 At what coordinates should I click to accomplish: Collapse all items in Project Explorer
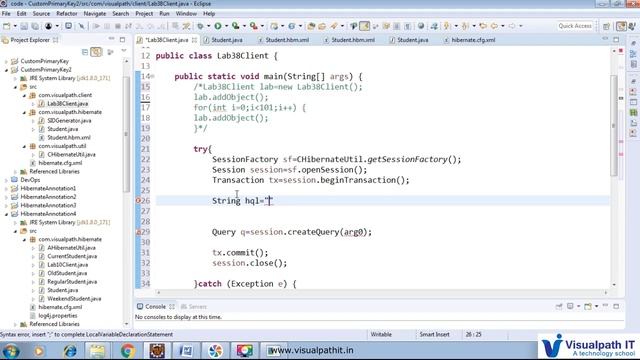[x=85, y=52]
